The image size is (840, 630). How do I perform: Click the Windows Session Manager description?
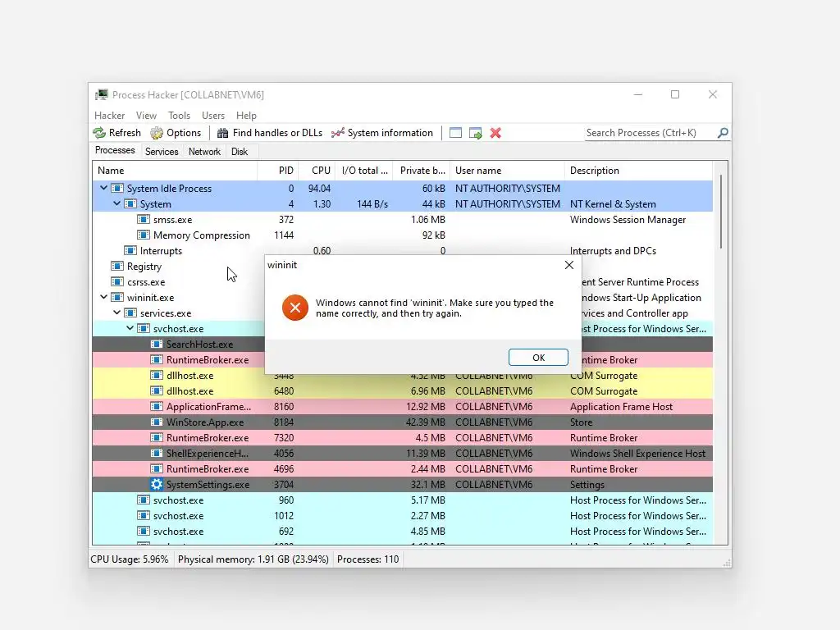click(628, 220)
